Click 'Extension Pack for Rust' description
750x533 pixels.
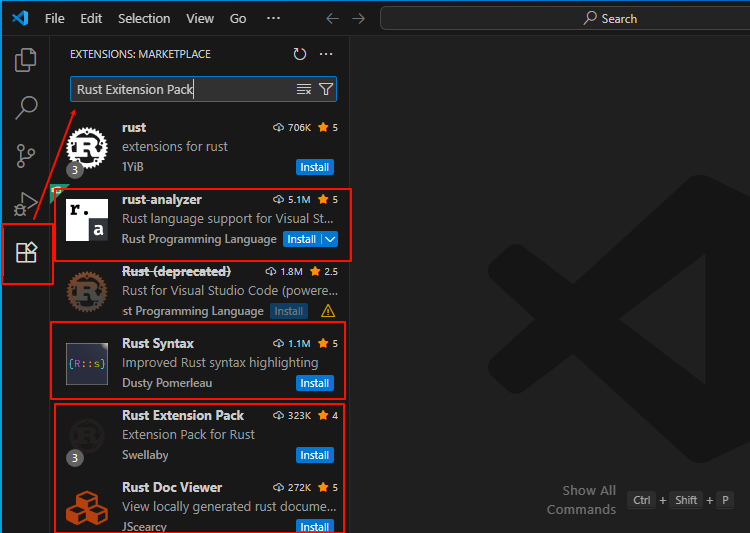tap(188, 434)
